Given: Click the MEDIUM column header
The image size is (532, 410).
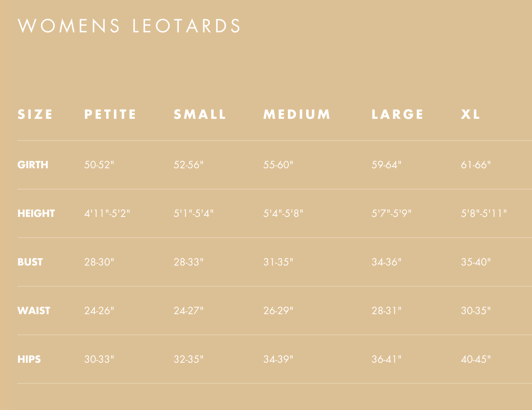Looking at the screenshot, I should [x=297, y=114].
